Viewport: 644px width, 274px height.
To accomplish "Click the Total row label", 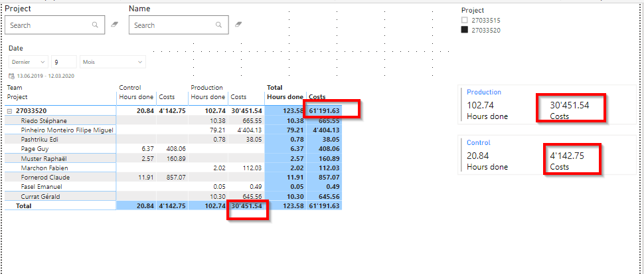I will 23,205.
